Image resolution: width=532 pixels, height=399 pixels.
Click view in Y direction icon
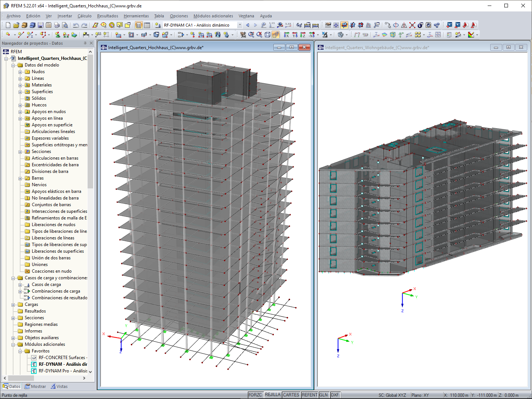coord(295,35)
